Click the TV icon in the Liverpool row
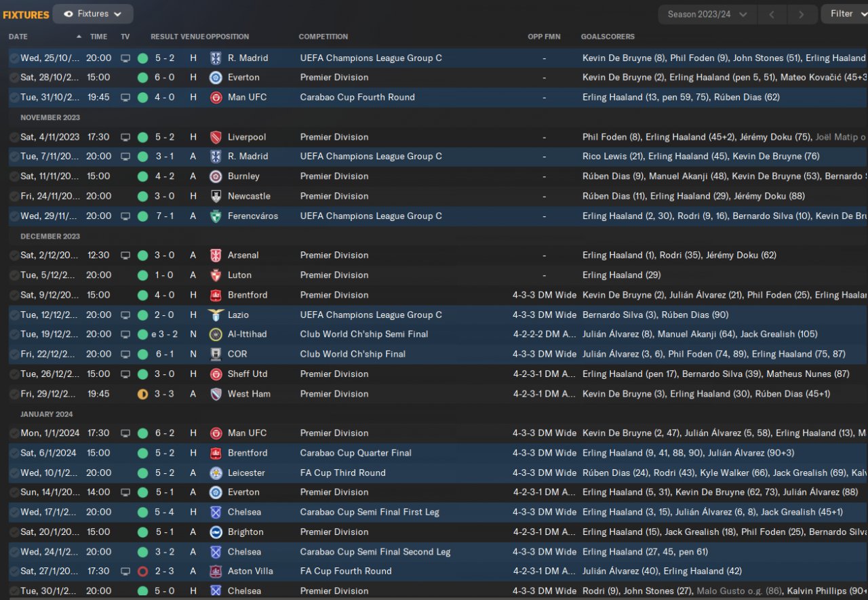Image resolution: width=868 pixels, height=600 pixels. pyautogui.click(x=125, y=137)
